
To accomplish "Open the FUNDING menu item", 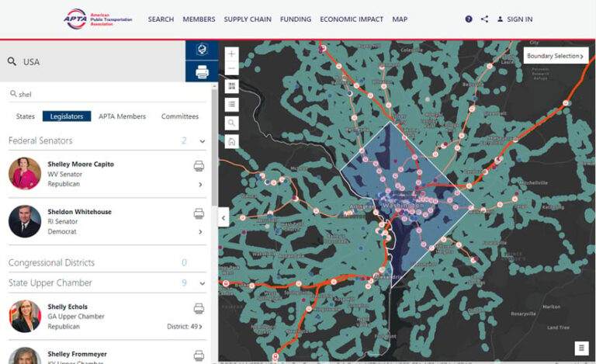I will click(x=296, y=19).
